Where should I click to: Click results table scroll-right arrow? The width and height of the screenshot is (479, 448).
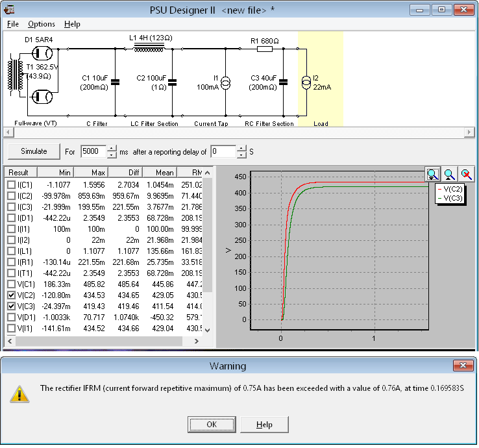[197, 341]
